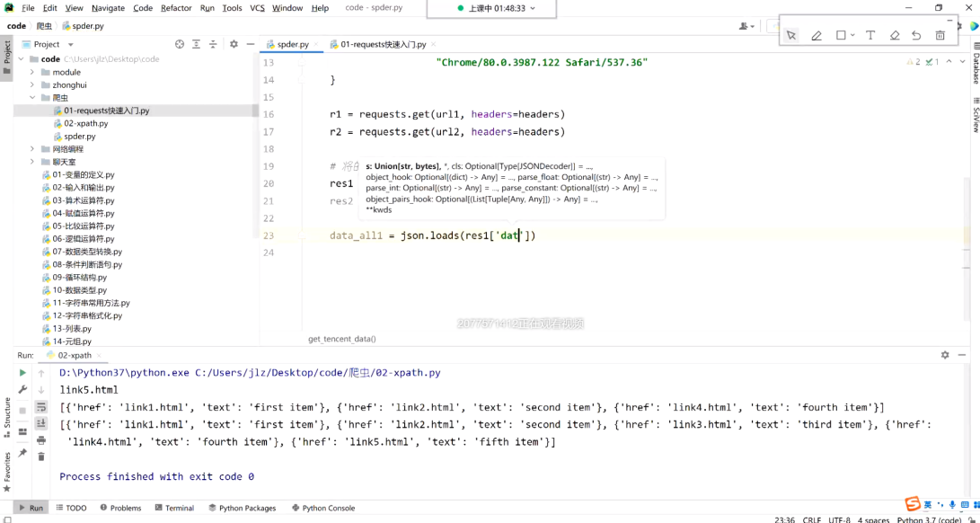Screen dimensions: 980x523
Task: Hide the Project tool window
Action: pyautogui.click(x=250, y=44)
